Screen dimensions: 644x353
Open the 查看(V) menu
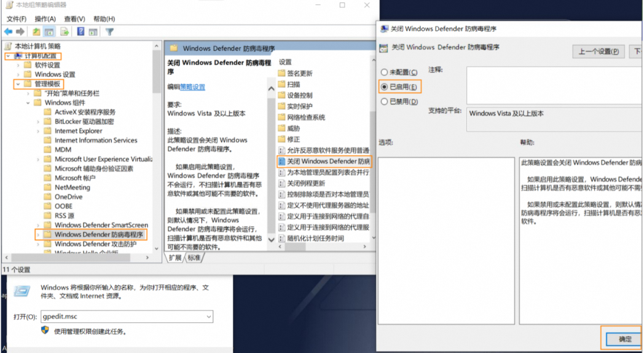click(74, 19)
